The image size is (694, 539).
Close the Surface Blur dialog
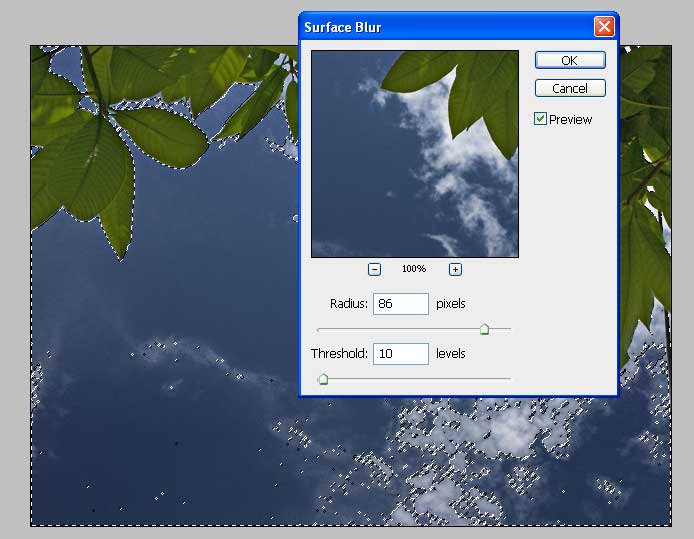coord(604,27)
